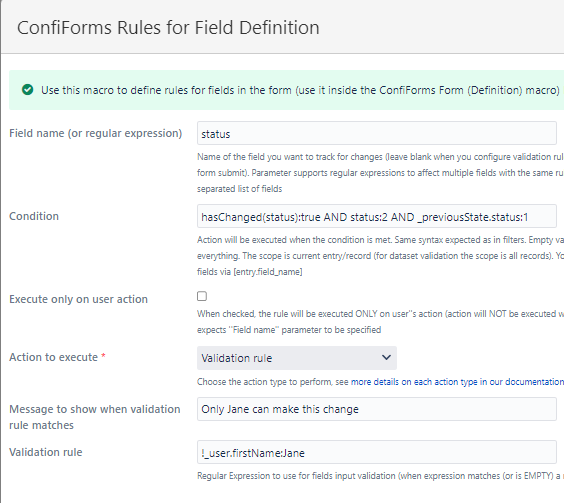Click the red required asterisk beside Action to execute
Screen dimensions: 564x503
tap(103, 356)
